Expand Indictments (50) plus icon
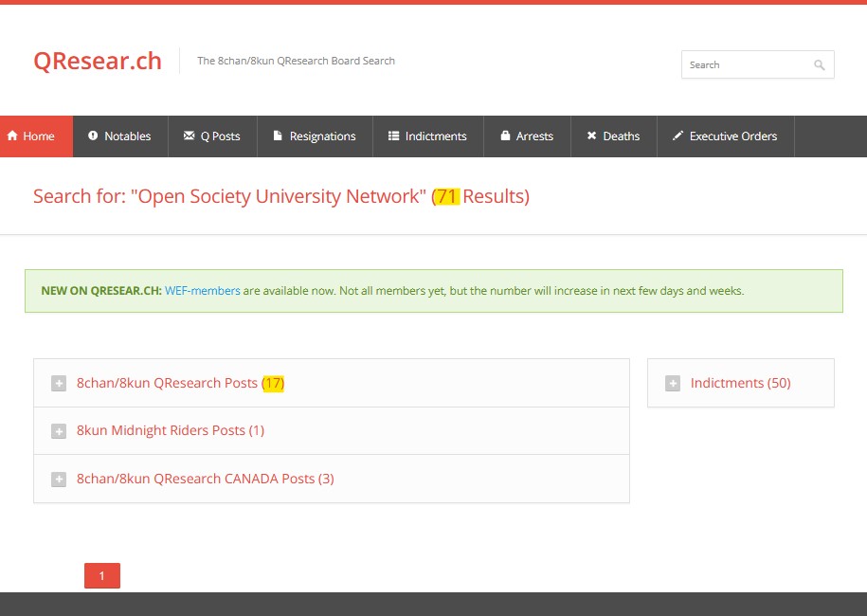867x616 pixels. [x=673, y=383]
